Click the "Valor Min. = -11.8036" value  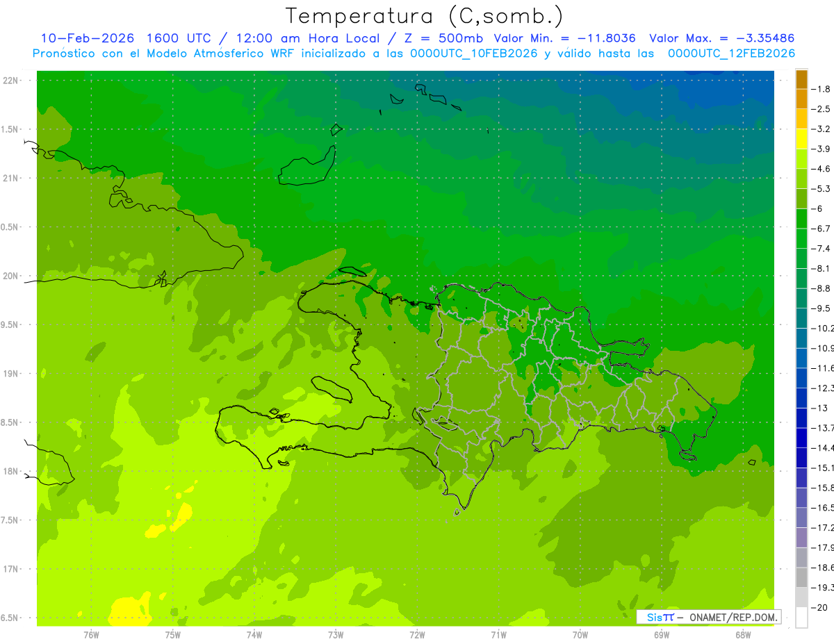click(x=564, y=38)
